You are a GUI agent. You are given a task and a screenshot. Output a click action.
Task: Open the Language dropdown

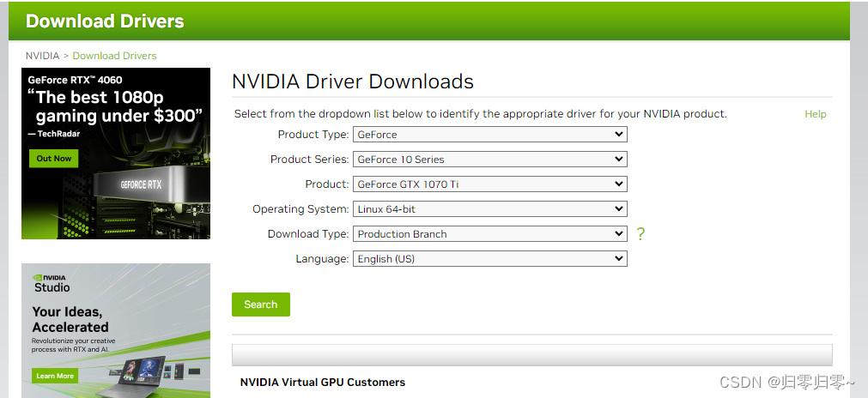490,259
